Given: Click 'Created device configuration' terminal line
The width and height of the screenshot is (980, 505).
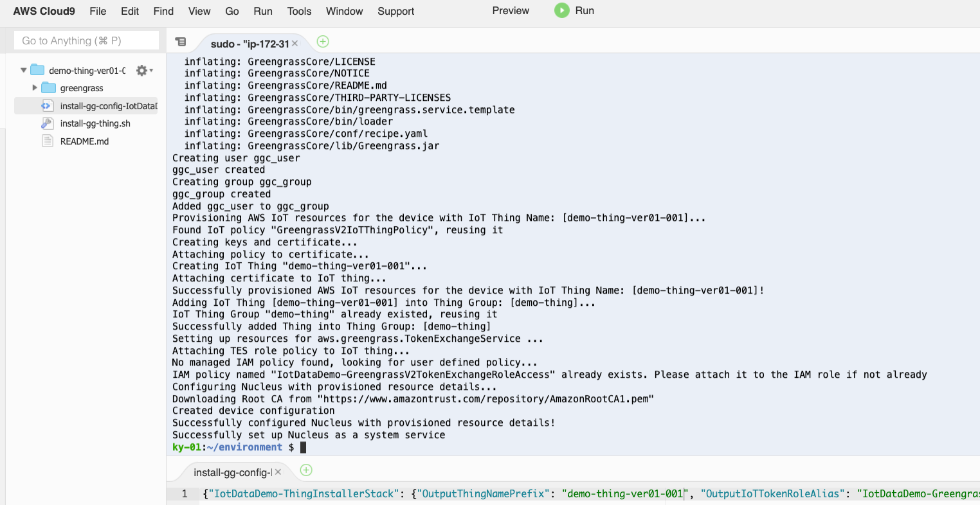Looking at the screenshot, I should [x=253, y=411].
